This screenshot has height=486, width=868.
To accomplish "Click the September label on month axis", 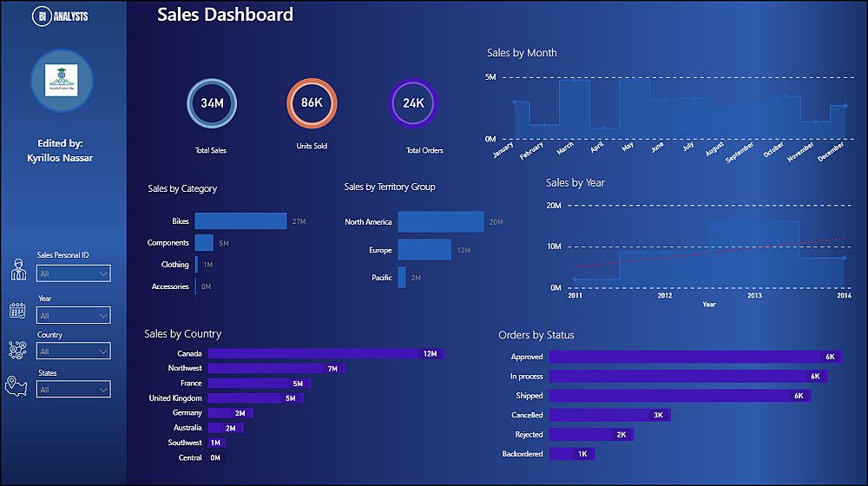I will 739,152.
